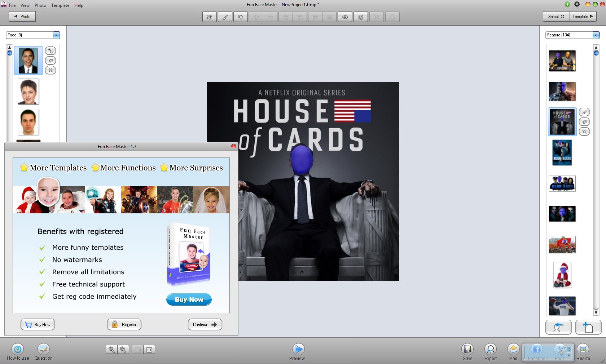Open the File menu
The image size is (606, 364).
point(12,5)
